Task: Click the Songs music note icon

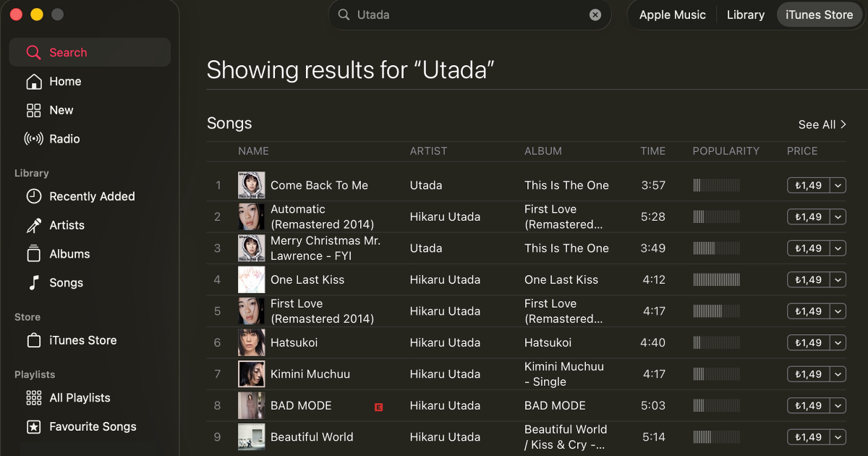Action: click(33, 283)
